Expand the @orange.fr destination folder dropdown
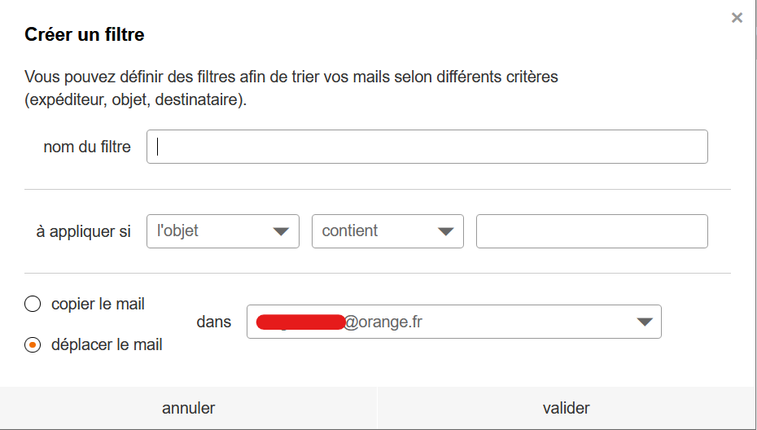Screen dimensions: 757x430 (x=453, y=322)
